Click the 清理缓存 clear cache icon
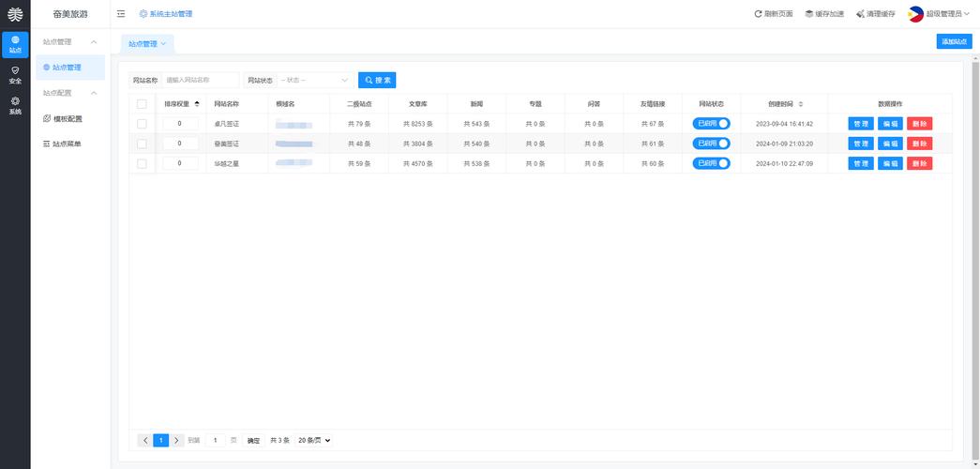Image resolution: width=980 pixels, height=469 pixels. (x=861, y=14)
